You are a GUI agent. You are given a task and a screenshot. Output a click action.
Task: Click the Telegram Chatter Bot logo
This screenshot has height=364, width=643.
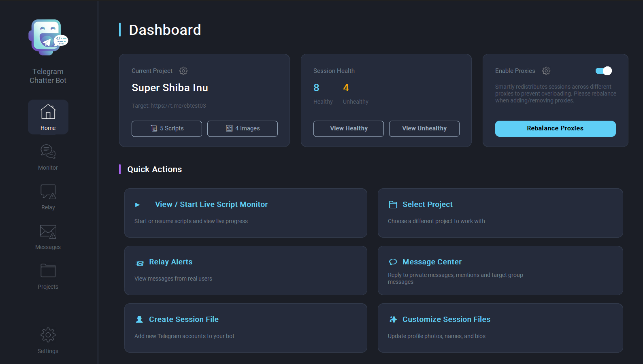48,38
